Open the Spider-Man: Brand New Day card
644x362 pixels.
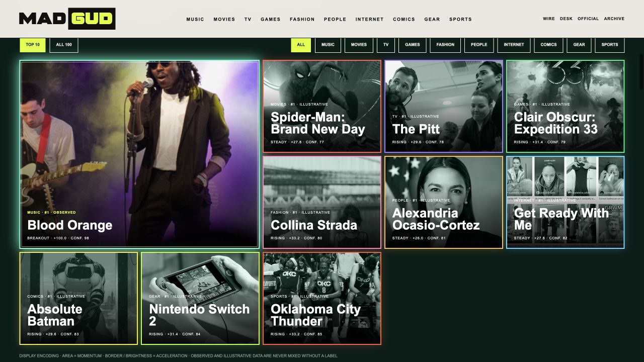click(322, 106)
